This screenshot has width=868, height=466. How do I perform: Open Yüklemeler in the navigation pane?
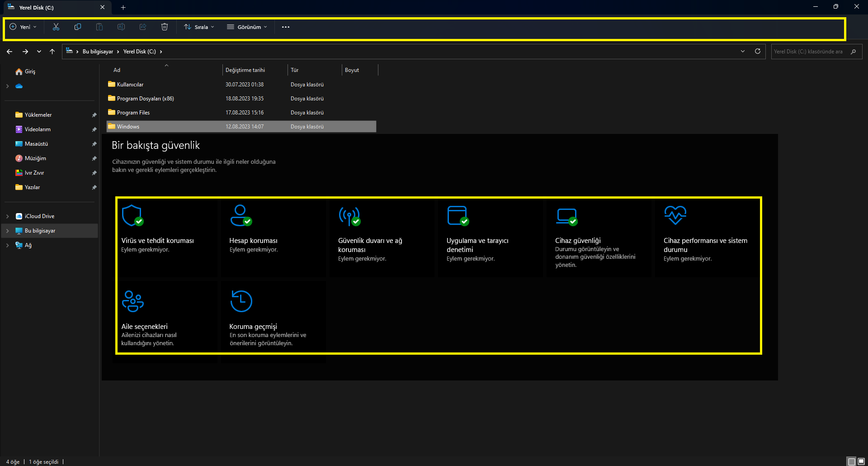[x=38, y=115]
